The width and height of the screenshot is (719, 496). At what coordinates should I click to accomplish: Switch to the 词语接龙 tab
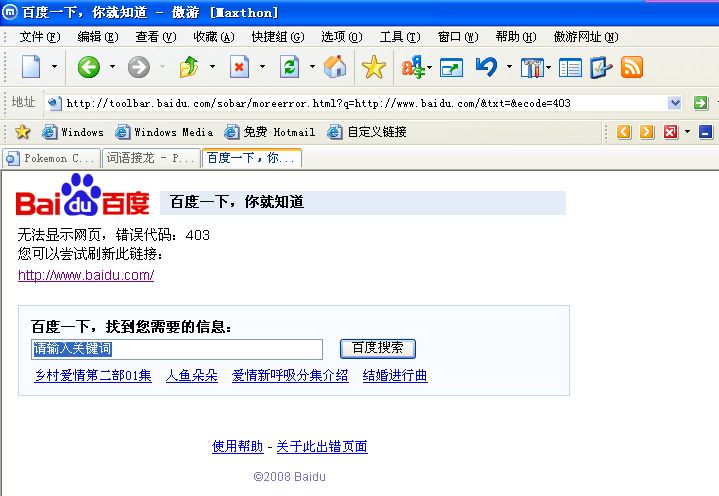[151, 158]
